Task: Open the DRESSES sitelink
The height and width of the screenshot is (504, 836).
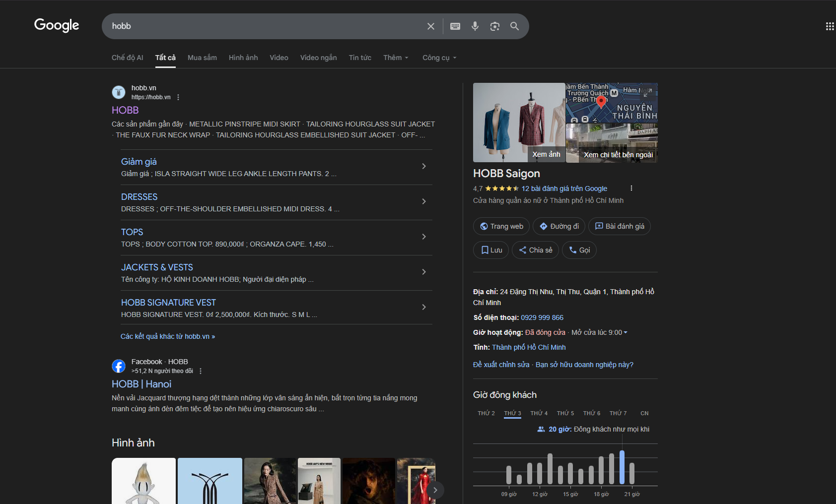Action: [139, 197]
